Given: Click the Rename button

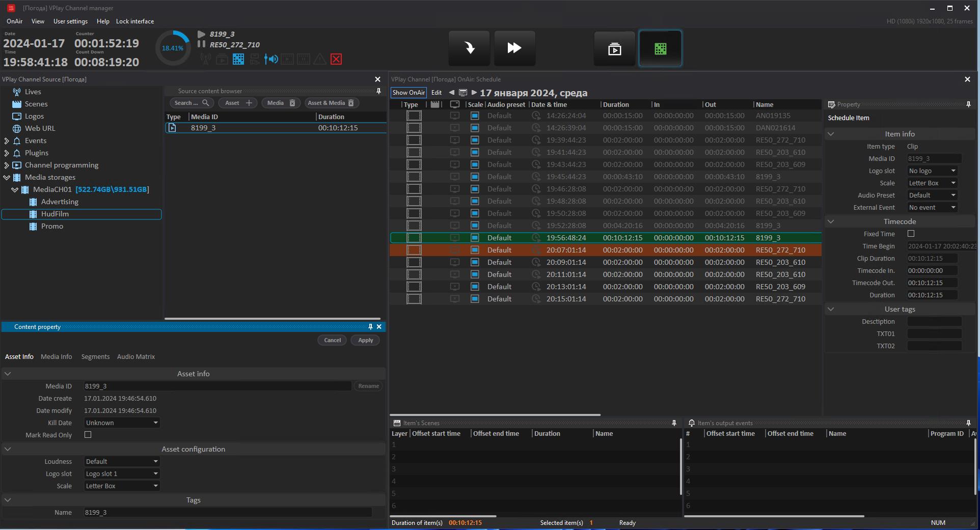Looking at the screenshot, I should tap(368, 386).
